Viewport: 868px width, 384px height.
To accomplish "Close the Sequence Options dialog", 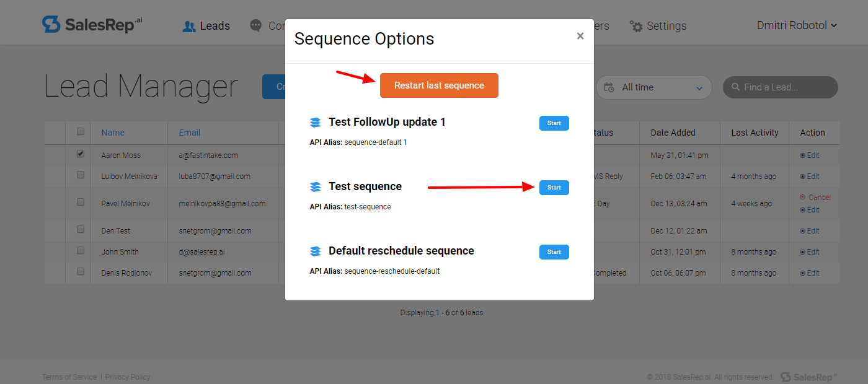I will coord(580,36).
